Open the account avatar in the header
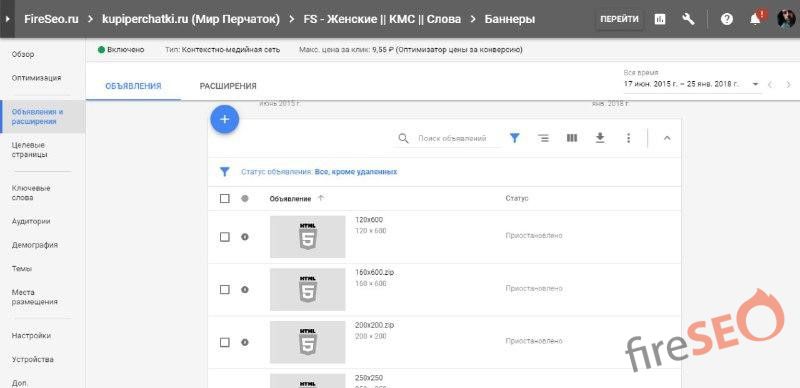 tap(786, 19)
